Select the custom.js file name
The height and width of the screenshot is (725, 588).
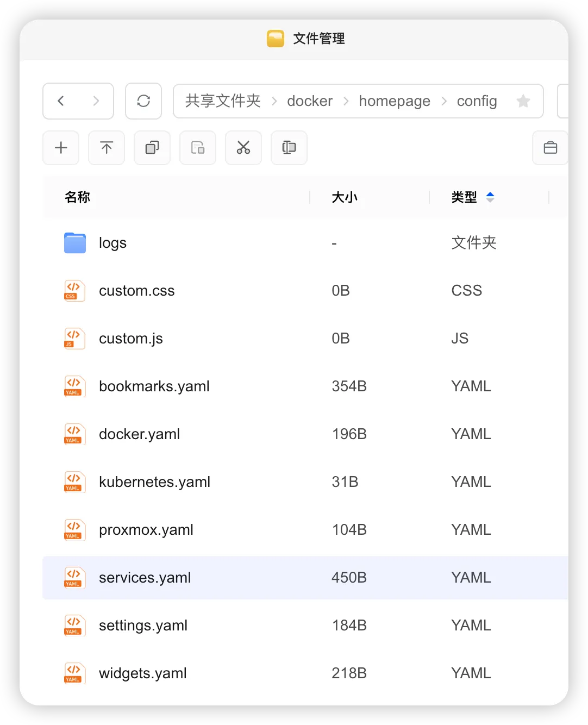coord(131,339)
